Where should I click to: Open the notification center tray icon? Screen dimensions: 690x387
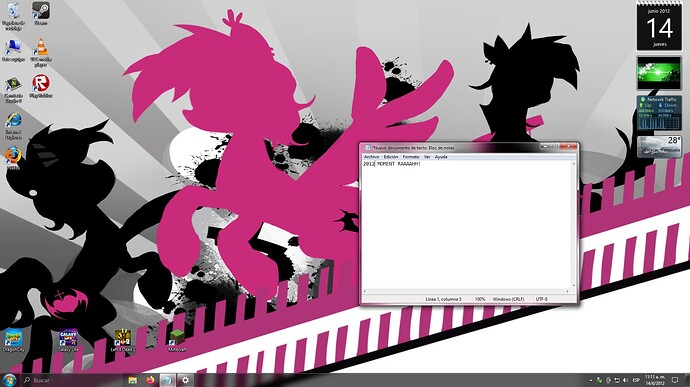[x=675, y=380]
